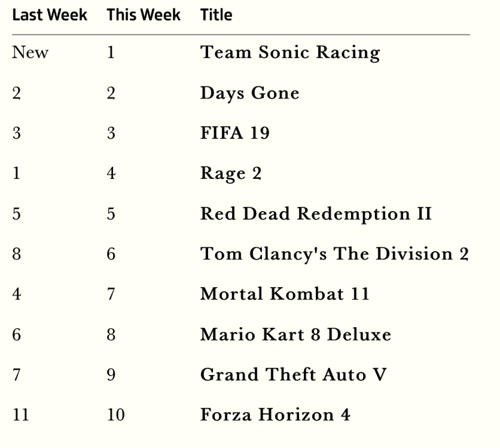Select Red Dead Redemption II row
Viewport: 500px width, 448px height.
pyautogui.click(x=316, y=214)
